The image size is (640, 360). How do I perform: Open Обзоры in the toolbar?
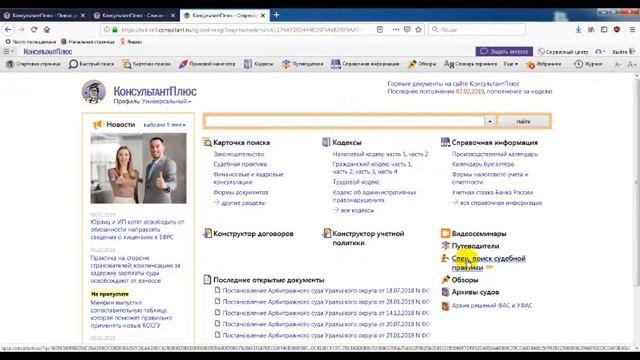(x=422, y=64)
